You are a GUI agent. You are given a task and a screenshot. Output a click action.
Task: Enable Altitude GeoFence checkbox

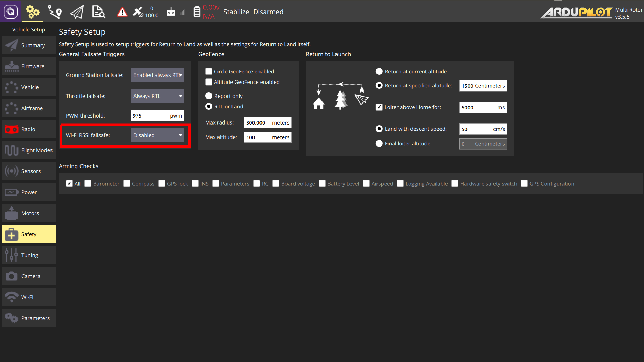click(209, 82)
